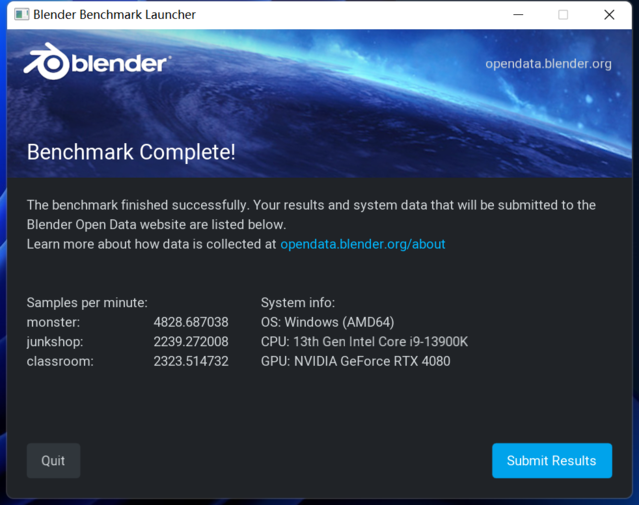Screen dimensions: 639x505
Task: Click the 'junkshop:' label
Action: [x=55, y=342]
